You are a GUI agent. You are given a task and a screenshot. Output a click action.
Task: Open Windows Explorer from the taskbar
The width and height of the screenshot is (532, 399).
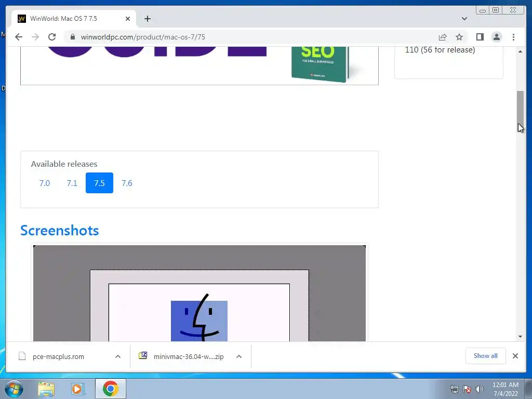pos(46,389)
